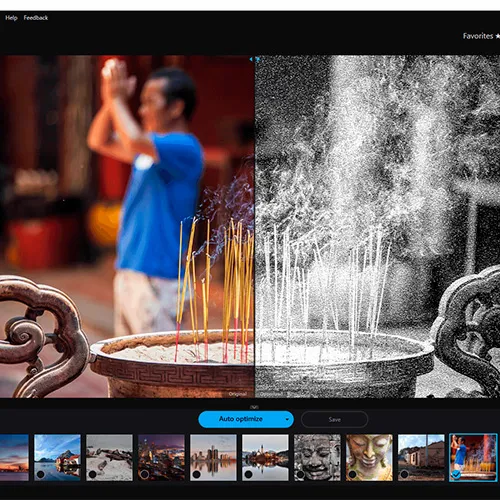The height and width of the screenshot is (500, 500).
Task: Uncheck the blue checkmark on the incense thumbnail
Action: [x=457, y=474]
